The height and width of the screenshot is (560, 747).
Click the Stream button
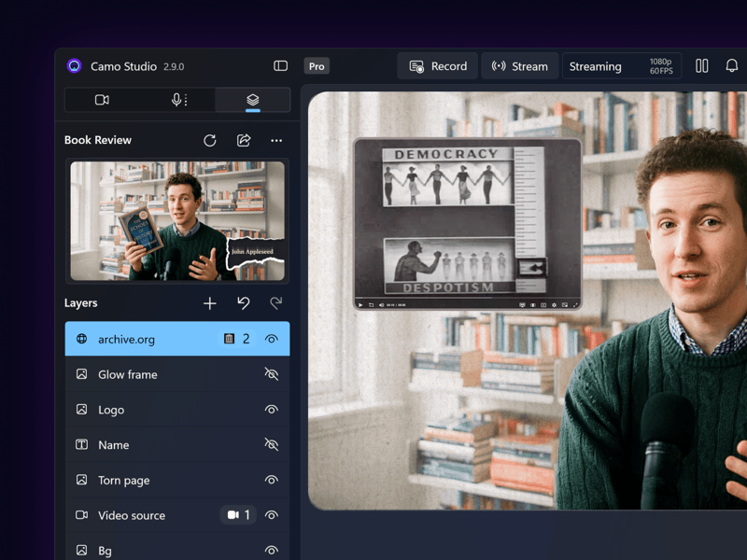click(519, 66)
